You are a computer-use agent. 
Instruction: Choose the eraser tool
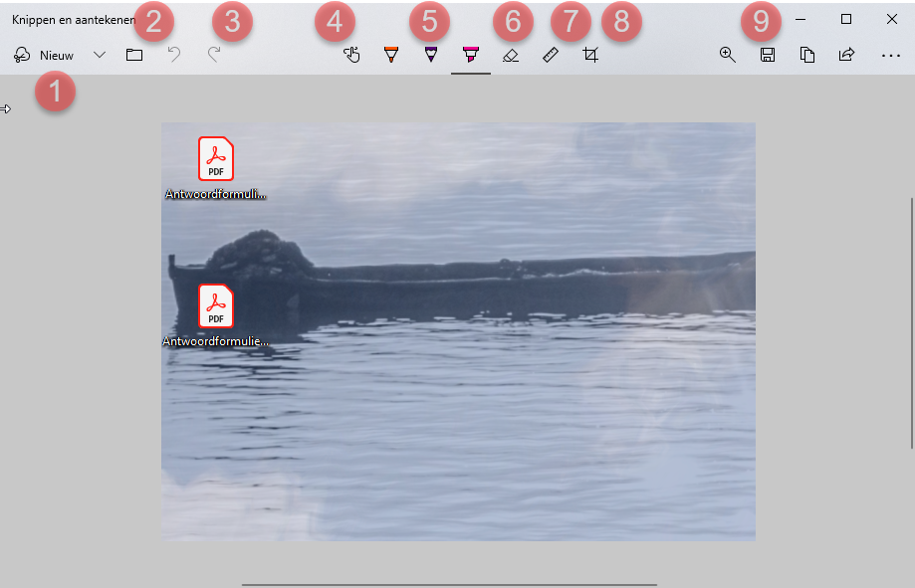(x=511, y=56)
